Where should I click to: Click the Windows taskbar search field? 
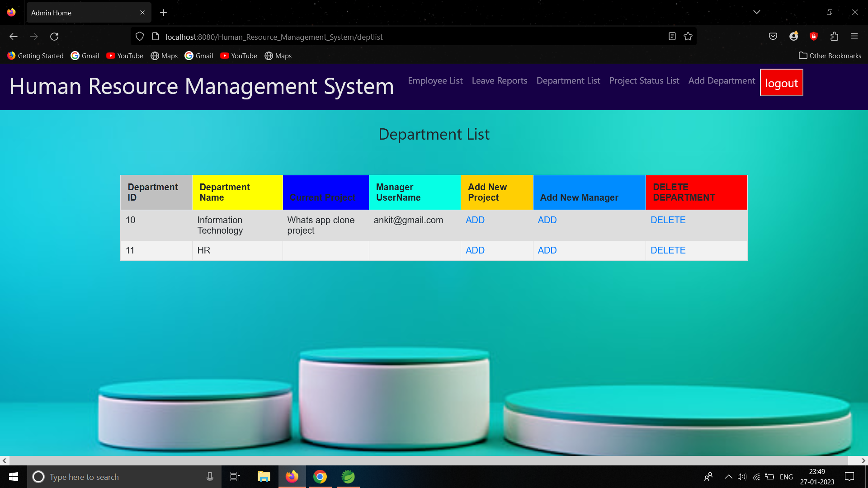point(118,477)
